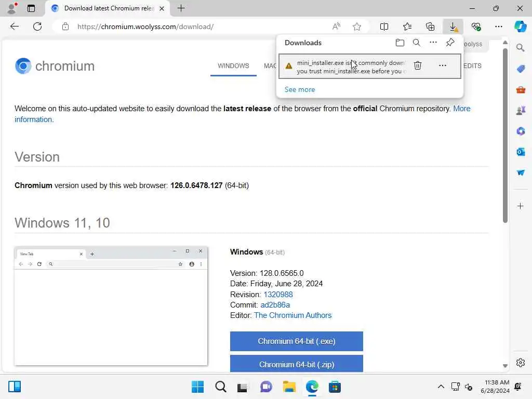Open clock showing 11:38 AM
This screenshot has width=532, height=399.
coord(495,387)
